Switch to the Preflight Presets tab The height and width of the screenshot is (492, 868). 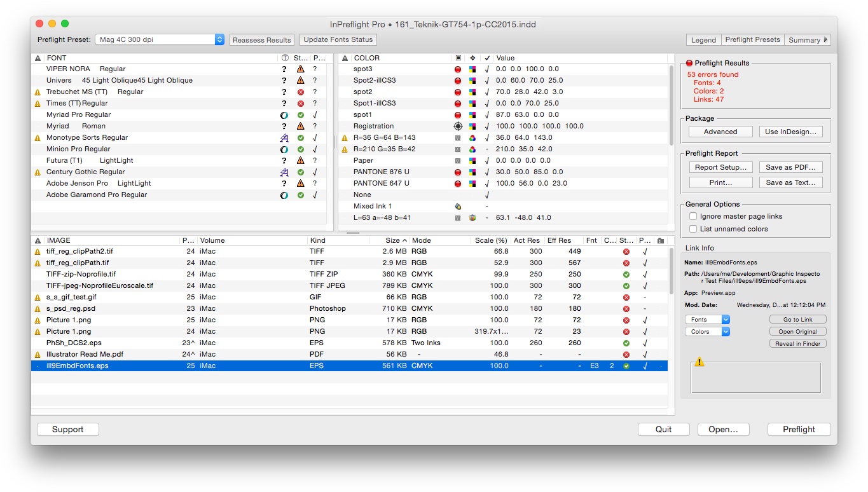(x=752, y=40)
